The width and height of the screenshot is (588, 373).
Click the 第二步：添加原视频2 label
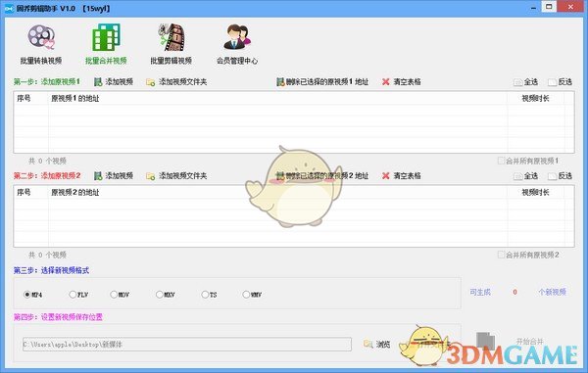click(x=47, y=175)
